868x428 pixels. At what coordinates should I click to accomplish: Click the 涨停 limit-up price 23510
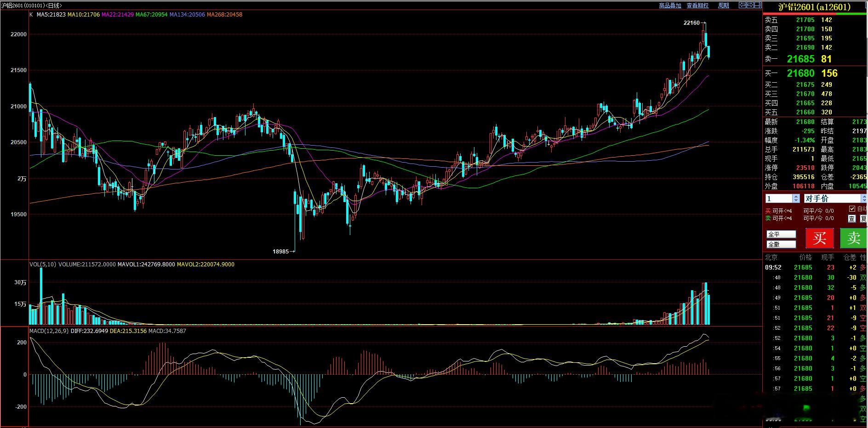[805, 168]
